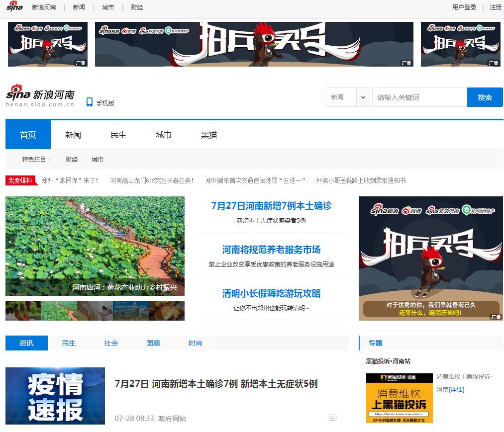
Task: Select the second lotus slideshow thumbnail
Action: 59,311
